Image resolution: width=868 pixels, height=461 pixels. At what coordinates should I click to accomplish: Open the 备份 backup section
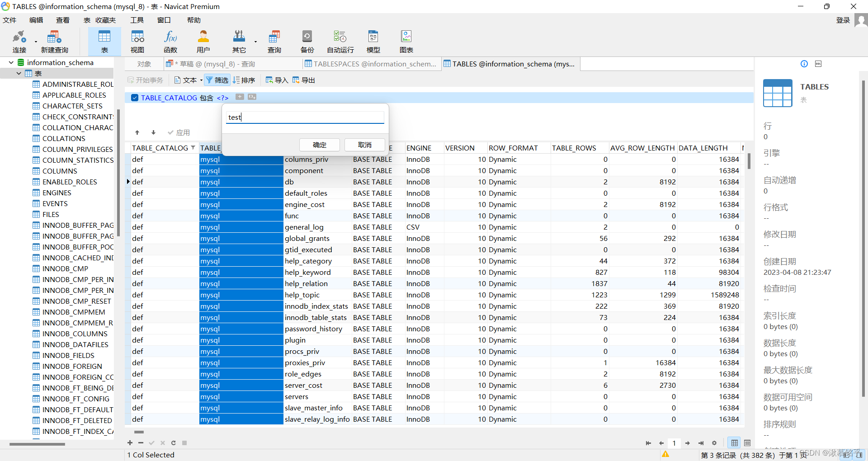[307, 41]
